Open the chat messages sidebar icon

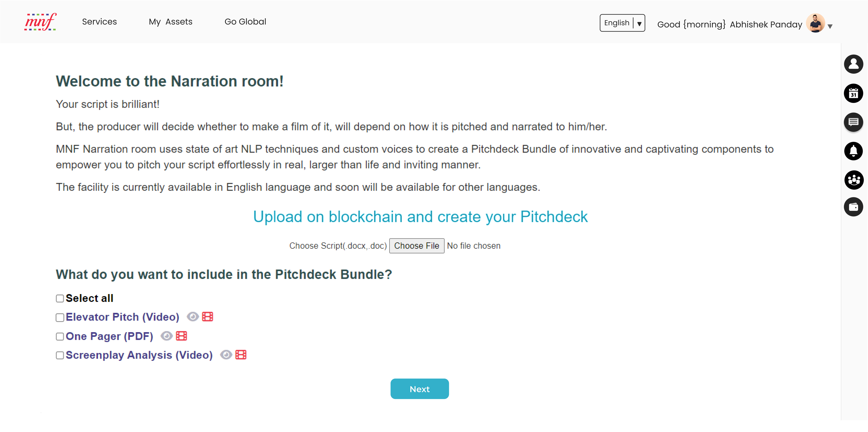(853, 122)
